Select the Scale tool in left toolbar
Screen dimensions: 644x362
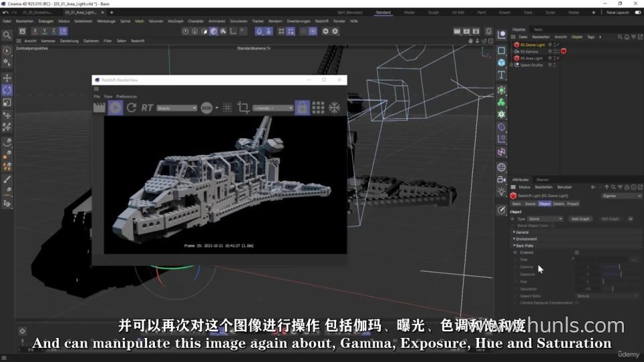(x=7, y=103)
